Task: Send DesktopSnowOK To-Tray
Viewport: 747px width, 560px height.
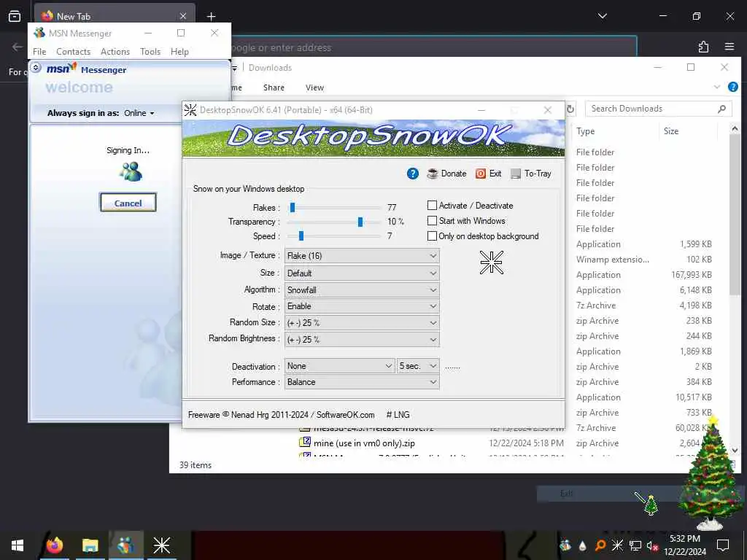Action: click(x=531, y=174)
